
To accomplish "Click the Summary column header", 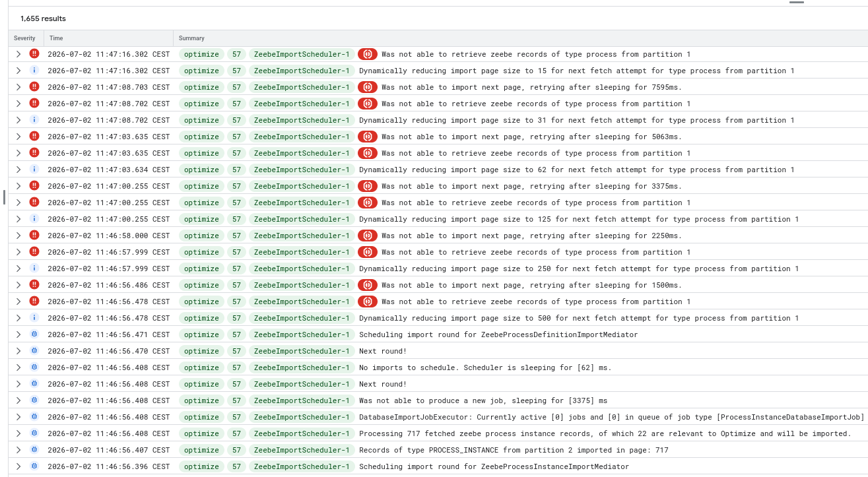I will (191, 38).
